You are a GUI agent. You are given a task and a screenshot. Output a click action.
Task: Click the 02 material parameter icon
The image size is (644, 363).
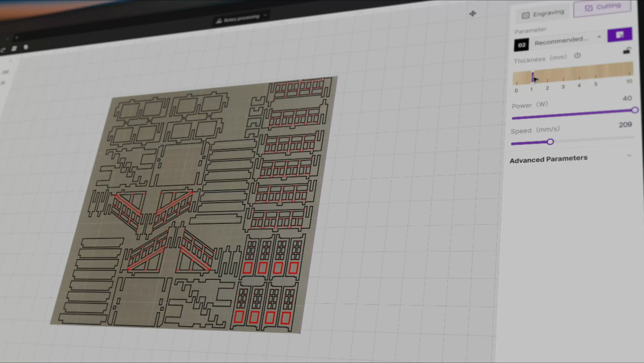click(x=522, y=45)
